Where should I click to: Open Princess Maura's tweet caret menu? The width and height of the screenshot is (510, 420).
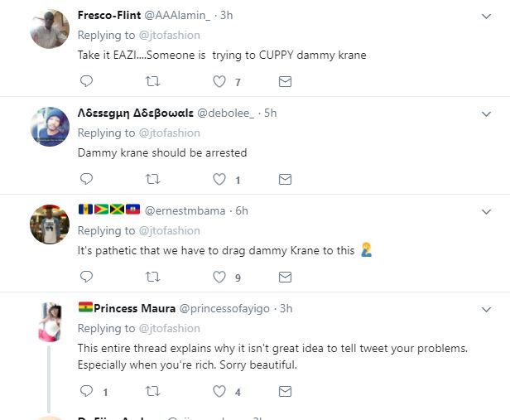(488, 309)
